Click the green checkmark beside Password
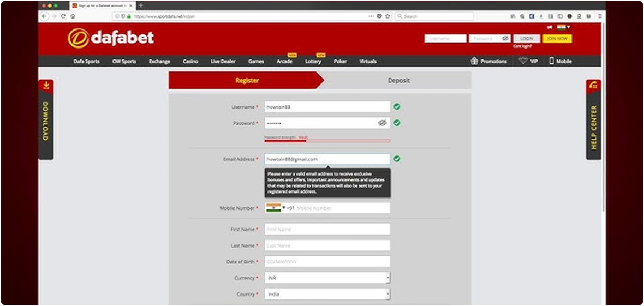 [x=397, y=123]
